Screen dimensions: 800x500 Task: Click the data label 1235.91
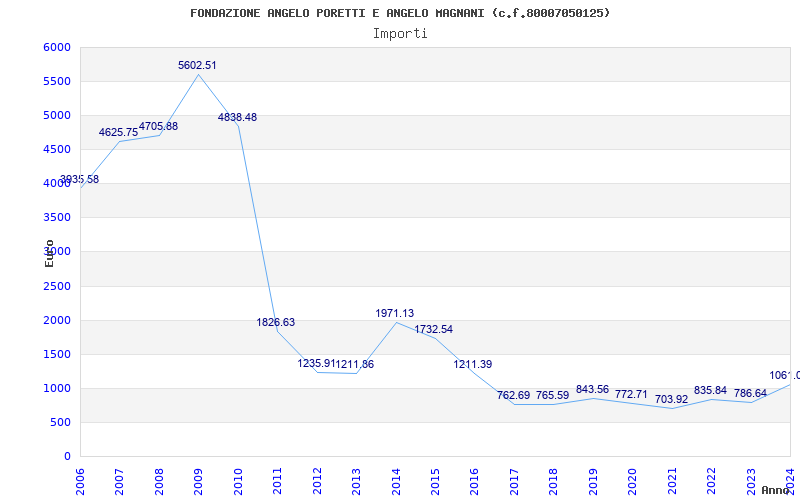click(x=316, y=363)
